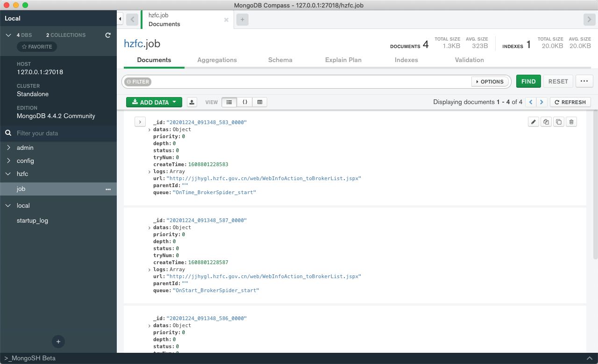Click the url value in the first document
Screen dimensions: 598x364
point(264,178)
